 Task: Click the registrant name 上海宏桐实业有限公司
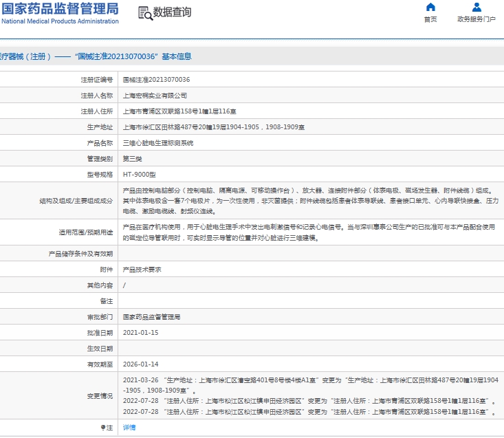(155, 96)
